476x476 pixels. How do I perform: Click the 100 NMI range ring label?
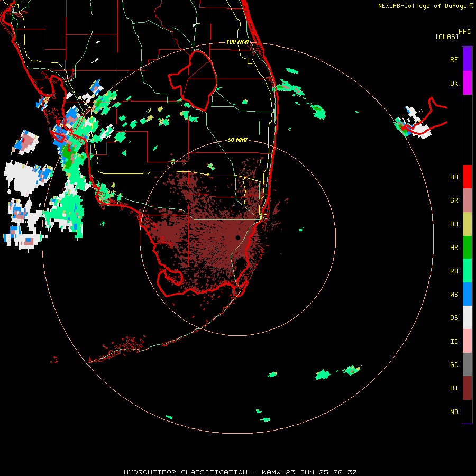pyautogui.click(x=237, y=42)
